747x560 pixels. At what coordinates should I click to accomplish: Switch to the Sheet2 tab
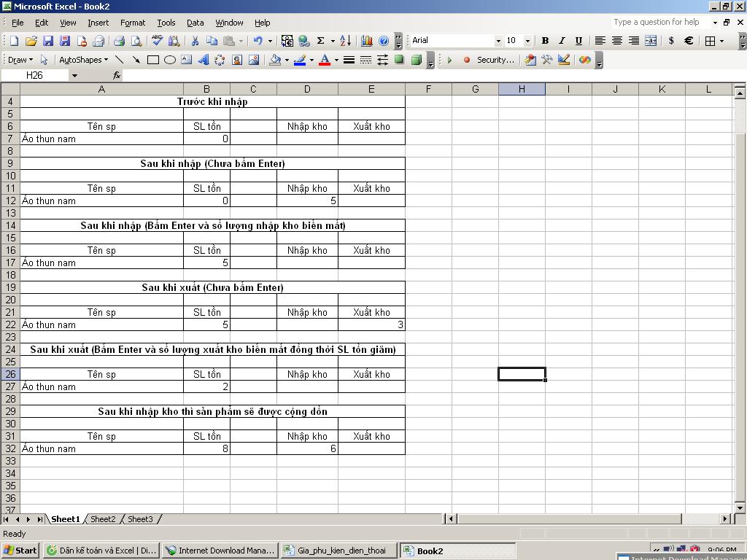103,519
